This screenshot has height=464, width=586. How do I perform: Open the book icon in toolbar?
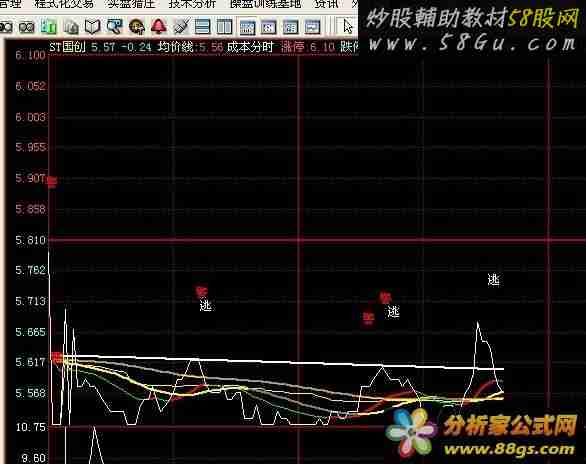pyautogui.click(x=92, y=27)
